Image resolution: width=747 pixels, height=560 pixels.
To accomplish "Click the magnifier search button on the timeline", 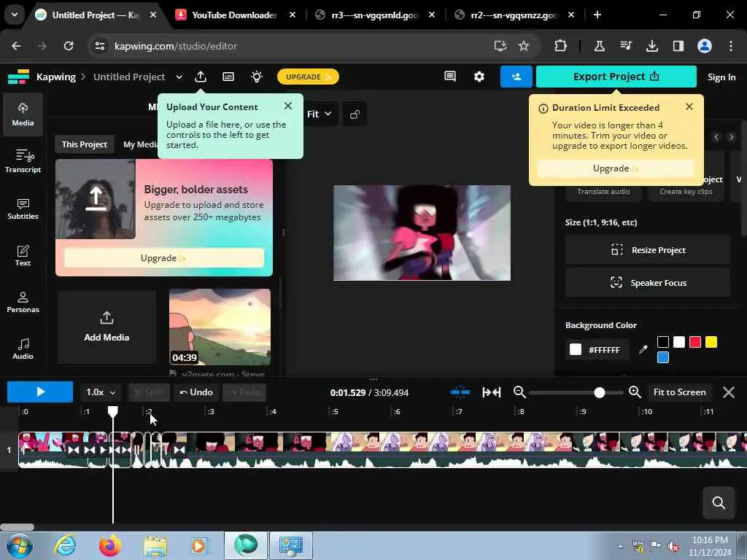I will click(719, 502).
